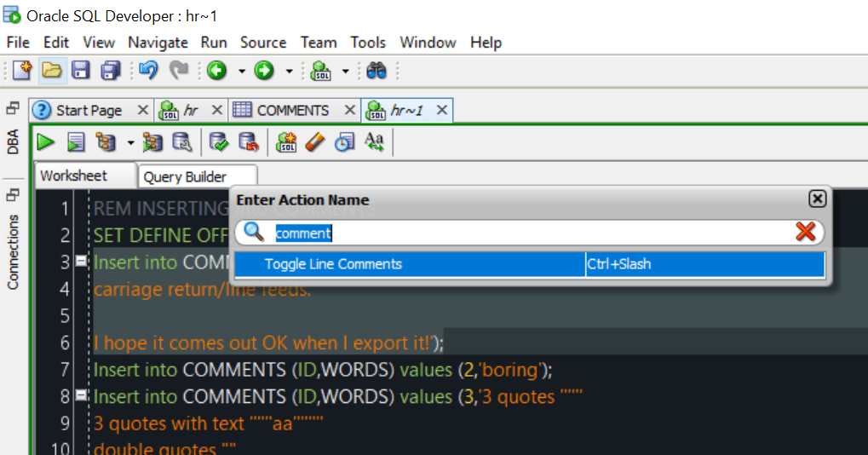
Task: Run statement with the green play icon
Action: (x=45, y=142)
